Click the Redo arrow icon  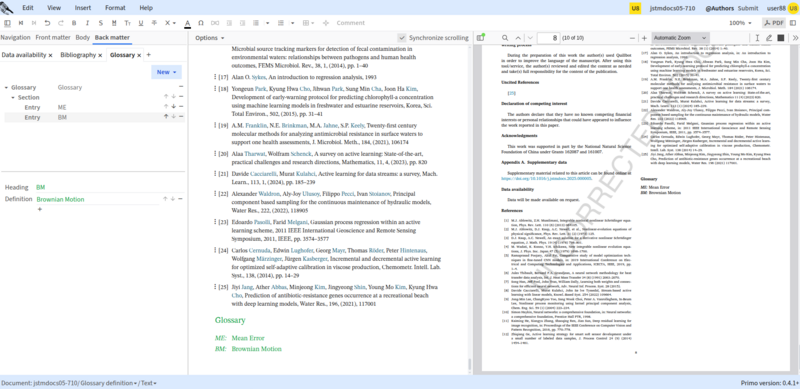(61, 23)
